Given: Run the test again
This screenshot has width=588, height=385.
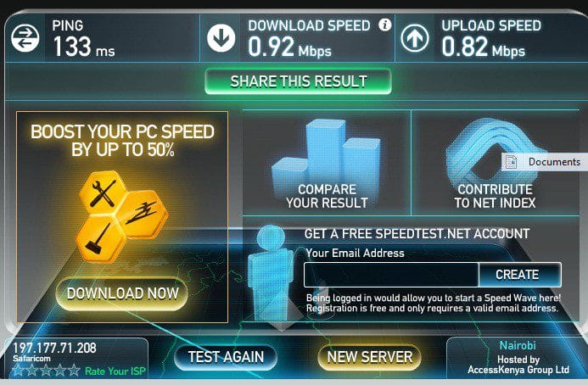Looking at the screenshot, I should tap(226, 357).
